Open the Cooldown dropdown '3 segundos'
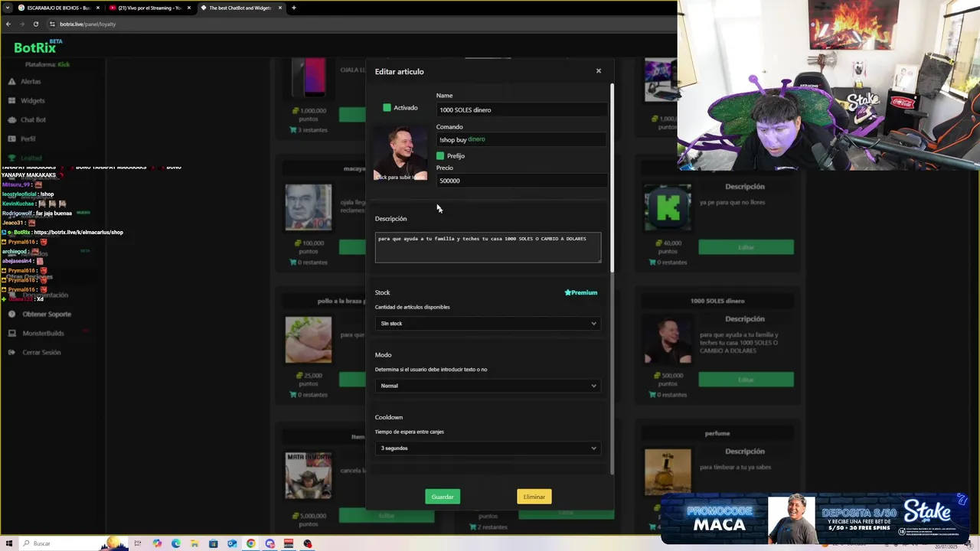Viewport: 980px width, 551px height. [x=488, y=448]
